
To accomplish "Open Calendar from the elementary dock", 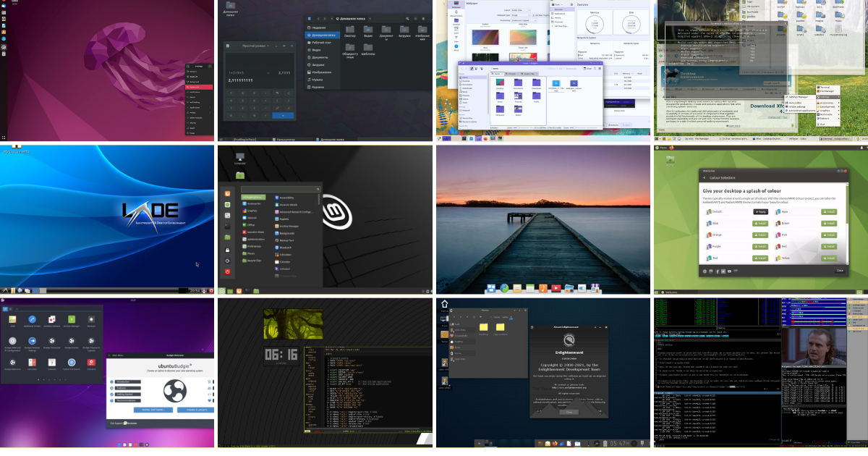I will click(530, 288).
